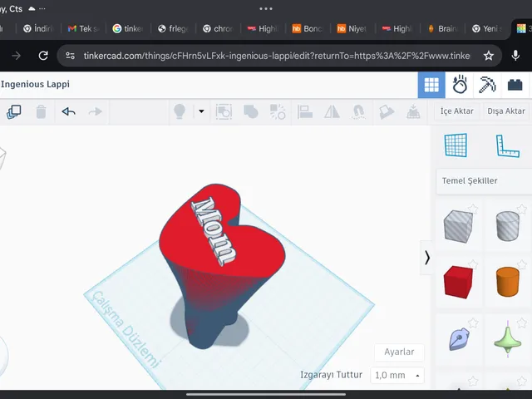Image resolution: width=532 pixels, height=399 pixels.
Task: Select the Workplane tool icon
Action: point(456,145)
